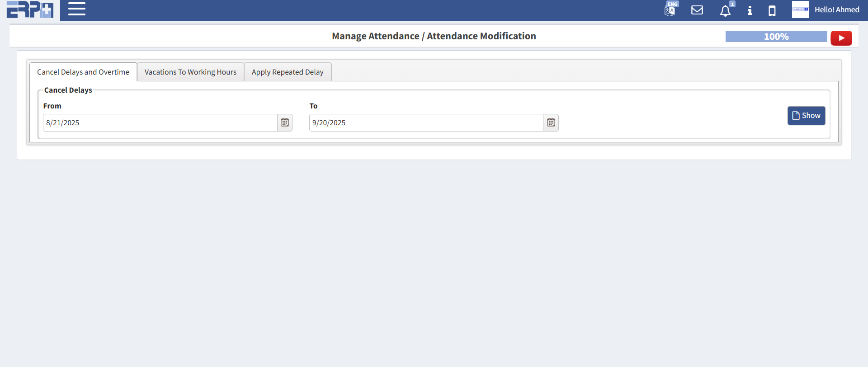Go to the Apply Repeated Delay tab
Screen dimensions: 868x367
tap(288, 72)
